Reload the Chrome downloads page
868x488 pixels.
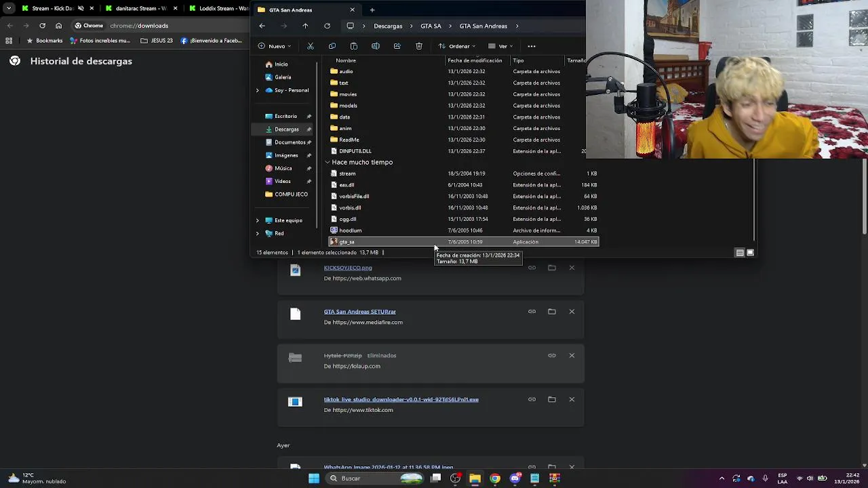click(42, 26)
